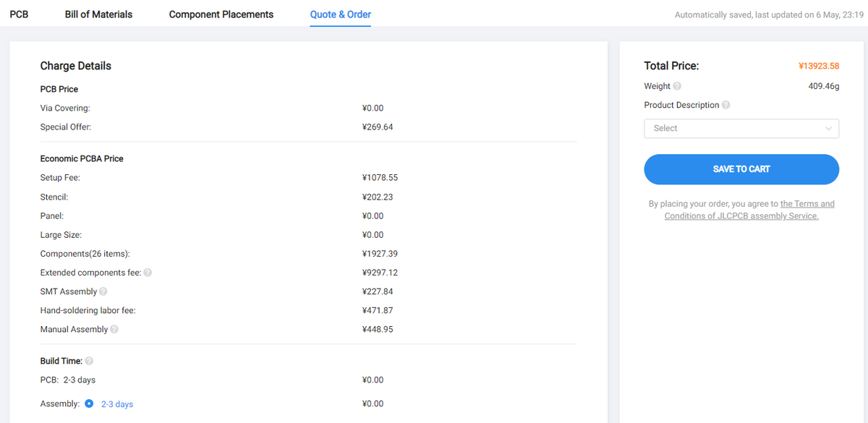
Task: Click the Large Size label
Action: click(x=61, y=235)
